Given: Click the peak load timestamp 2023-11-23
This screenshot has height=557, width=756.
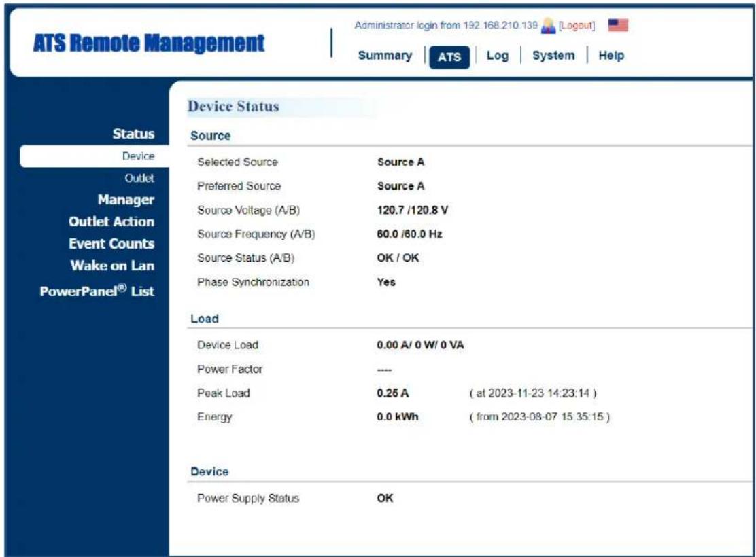Looking at the screenshot, I should [533, 393].
